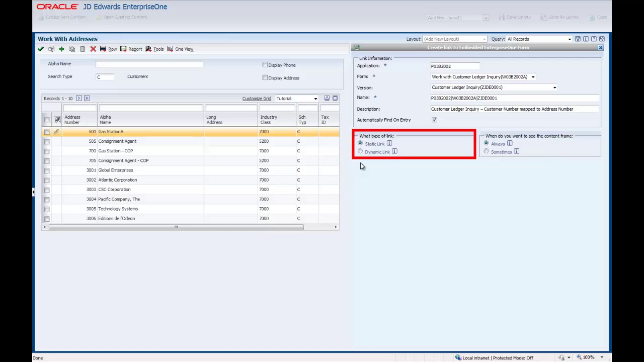Toggle Automatically Find On Entry checkbox
Image resolution: width=644 pixels, height=362 pixels.
tap(434, 120)
